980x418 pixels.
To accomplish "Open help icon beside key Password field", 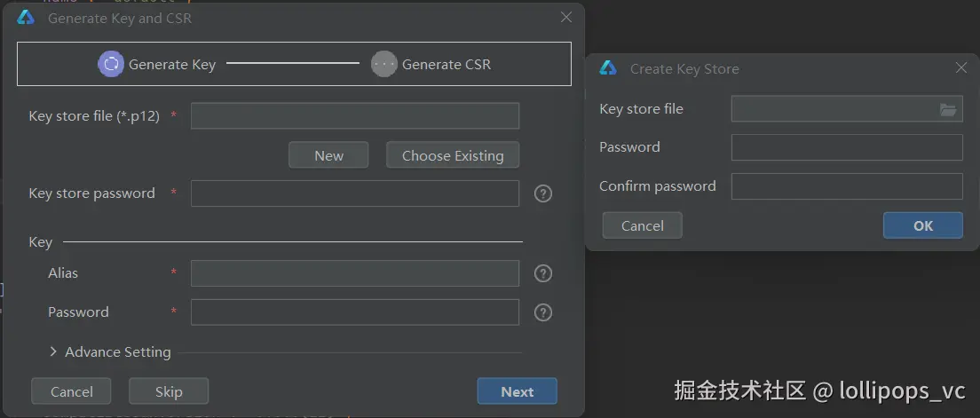I will coord(543,312).
